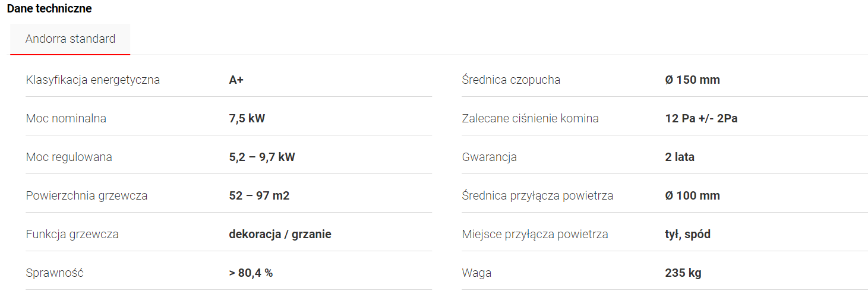Screen dimensions: 868x297
Task: Click the Ø 150 mm value
Action: pyautogui.click(x=692, y=80)
